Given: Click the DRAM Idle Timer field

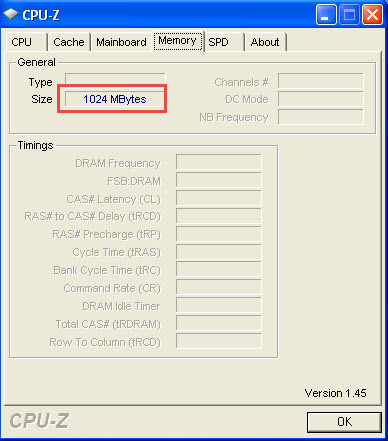Looking at the screenshot, I should coord(219,306).
